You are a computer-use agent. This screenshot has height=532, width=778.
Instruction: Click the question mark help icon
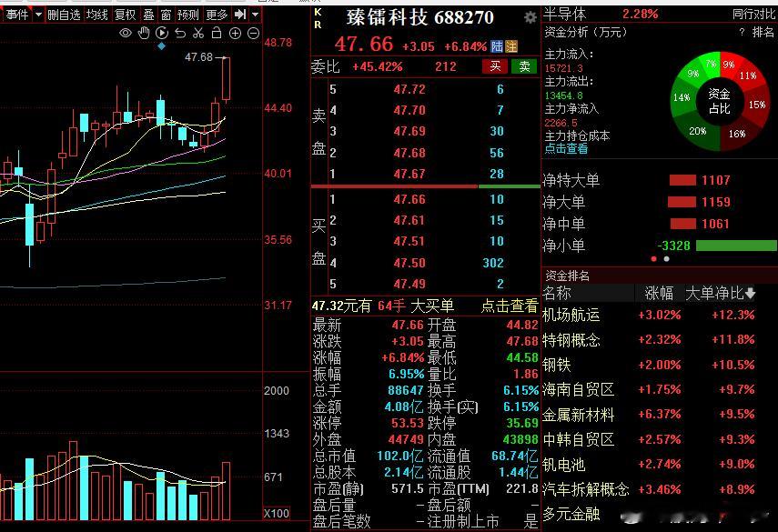click(742, 32)
